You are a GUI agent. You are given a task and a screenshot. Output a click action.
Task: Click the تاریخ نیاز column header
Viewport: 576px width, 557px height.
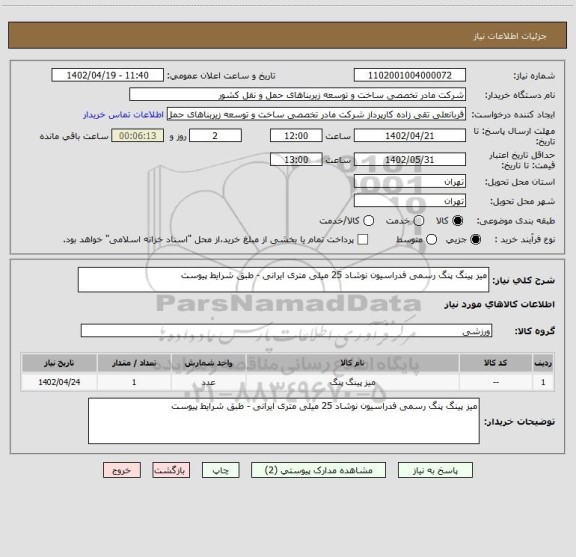pyautogui.click(x=59, y=363)
